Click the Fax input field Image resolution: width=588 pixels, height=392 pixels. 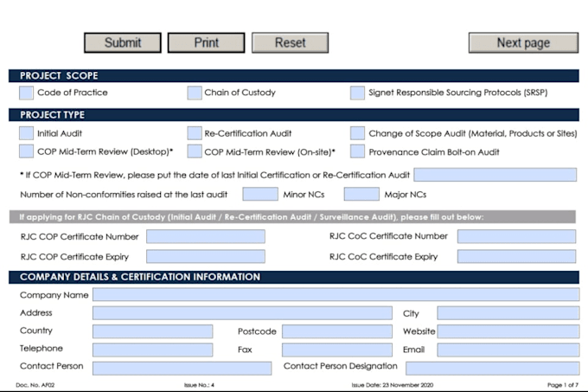(337, 350)
